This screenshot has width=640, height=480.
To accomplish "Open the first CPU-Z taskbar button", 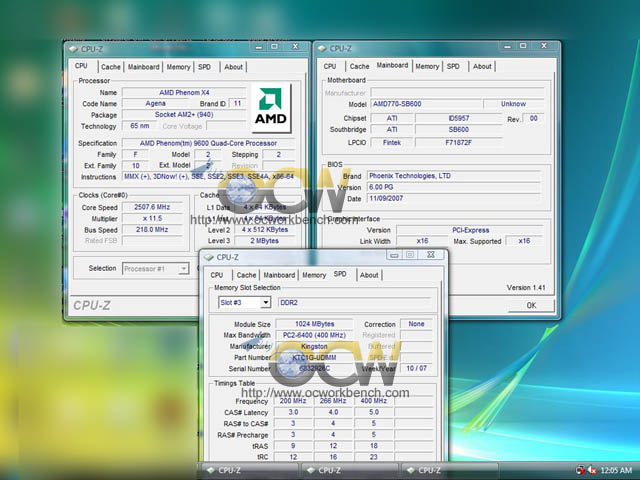I will (249, 471).
